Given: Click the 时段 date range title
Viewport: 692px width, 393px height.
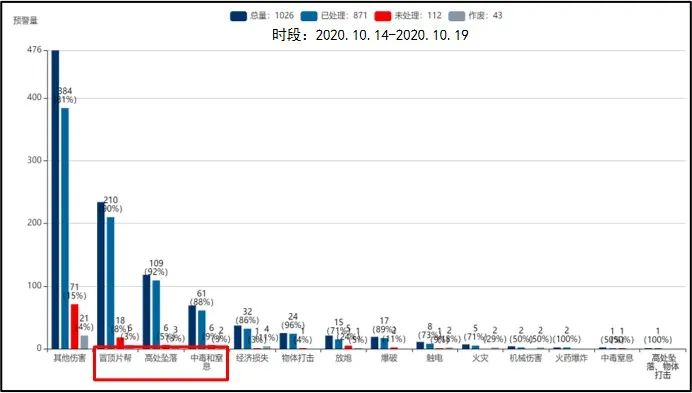Looking at the screenshot, I should coord(370,35).
